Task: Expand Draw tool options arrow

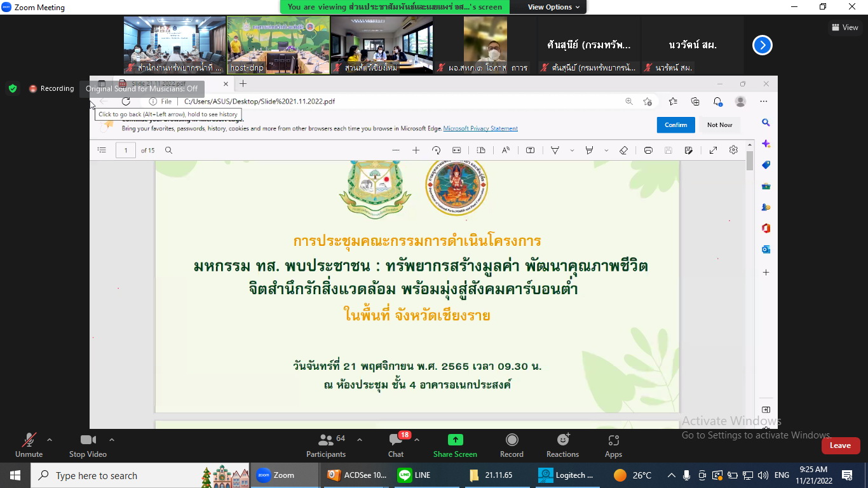Action: click(x=572, y=151)
